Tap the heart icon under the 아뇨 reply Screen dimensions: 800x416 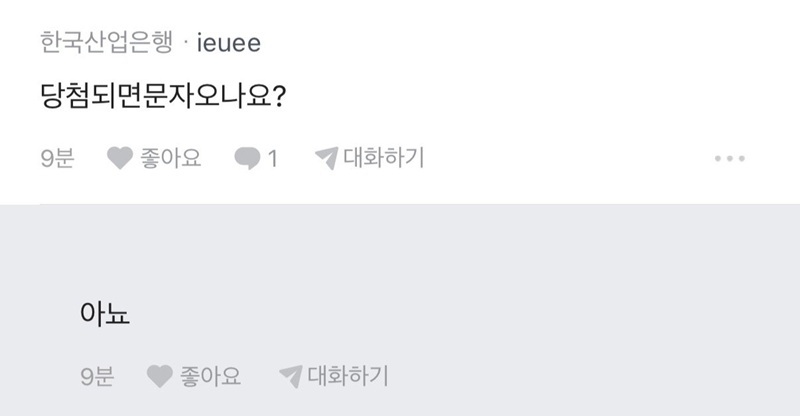tap(160, 377)
